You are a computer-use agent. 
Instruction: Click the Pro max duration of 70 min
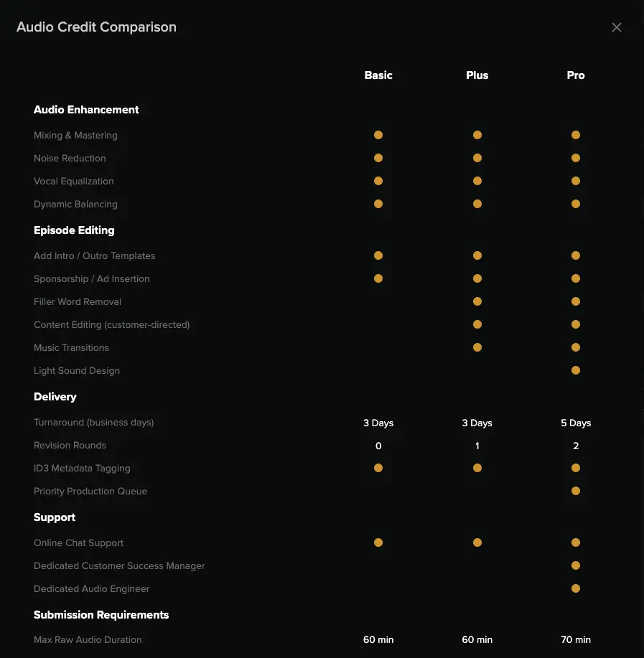tap(576, 639)
